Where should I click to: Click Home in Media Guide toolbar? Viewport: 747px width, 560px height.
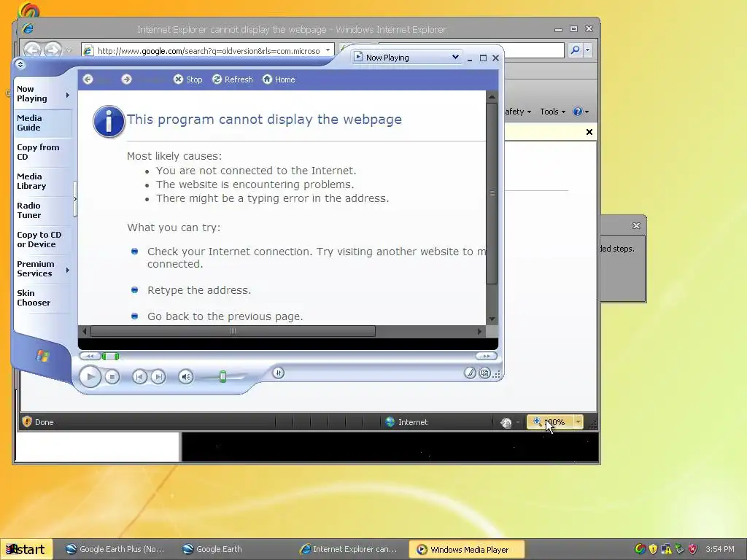279,79
